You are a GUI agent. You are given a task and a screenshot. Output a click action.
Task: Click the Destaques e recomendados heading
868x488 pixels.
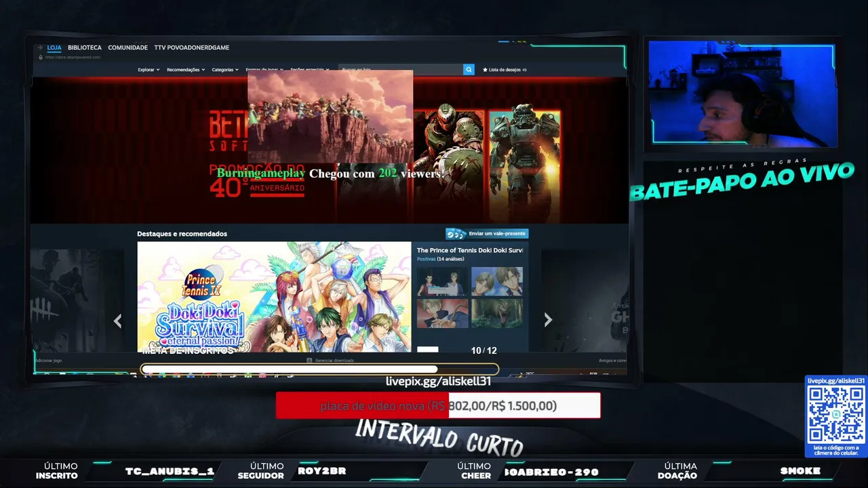coord(182,234)
